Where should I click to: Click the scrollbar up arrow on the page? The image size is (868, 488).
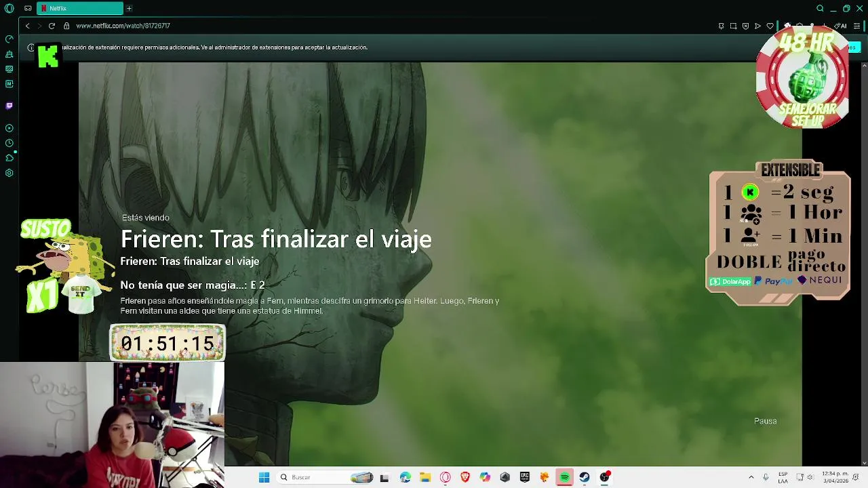[864, 66]
